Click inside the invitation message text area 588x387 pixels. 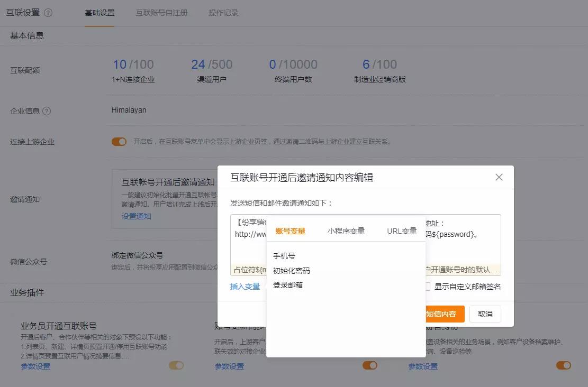click(460, 248)
